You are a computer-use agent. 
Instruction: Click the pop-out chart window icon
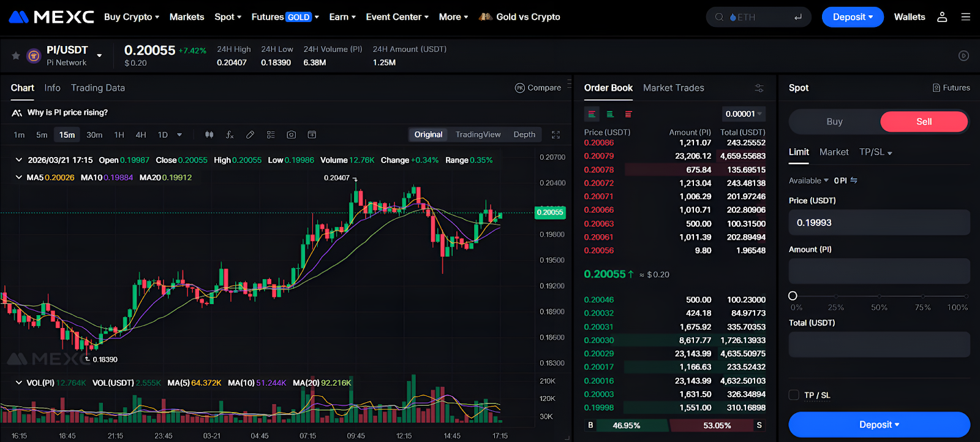click(x=312, y=135)
